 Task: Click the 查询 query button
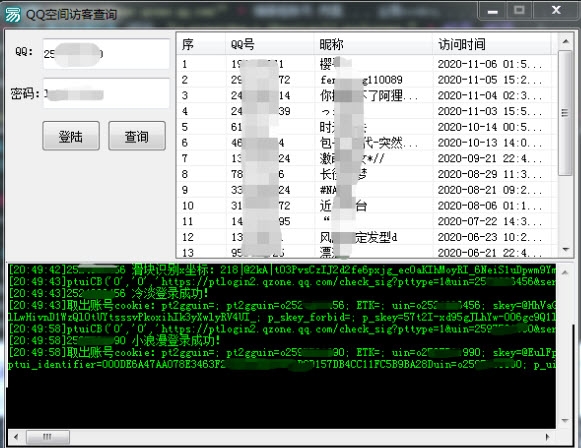tap(137, 136)
